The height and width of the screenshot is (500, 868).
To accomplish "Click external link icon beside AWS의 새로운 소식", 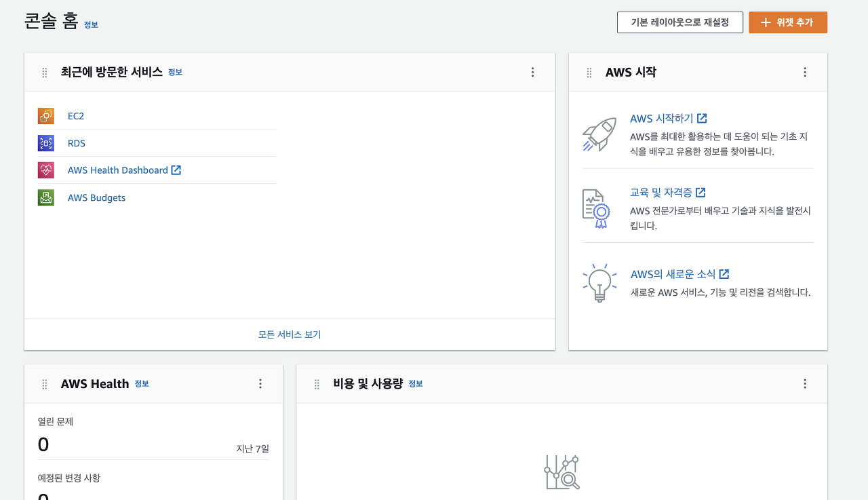I will pos(724,274).
